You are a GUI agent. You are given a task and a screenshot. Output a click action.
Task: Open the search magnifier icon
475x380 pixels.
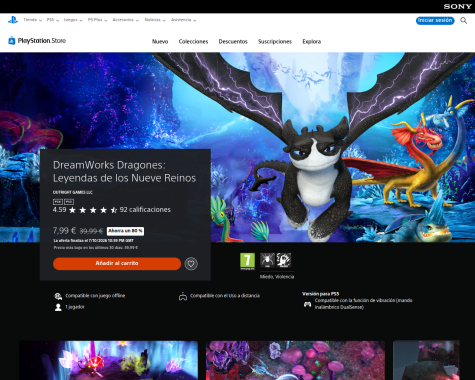click(463, 21)
